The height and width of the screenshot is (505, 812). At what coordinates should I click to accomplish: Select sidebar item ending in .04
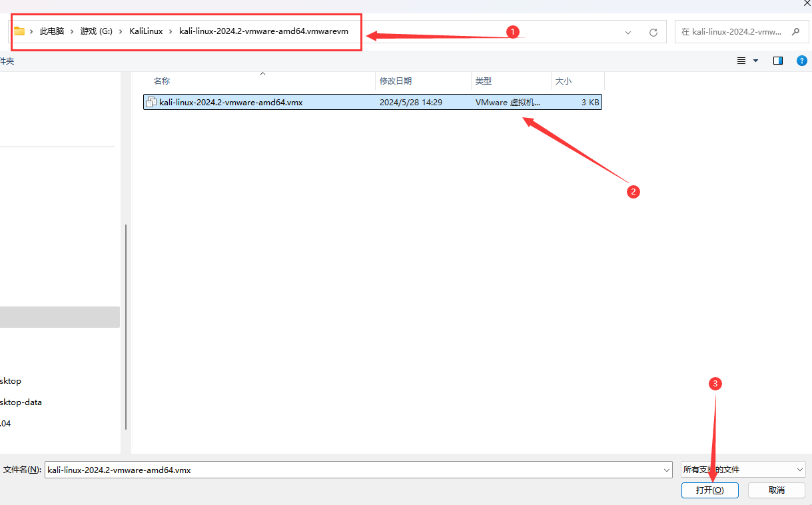tap(5, 423)
